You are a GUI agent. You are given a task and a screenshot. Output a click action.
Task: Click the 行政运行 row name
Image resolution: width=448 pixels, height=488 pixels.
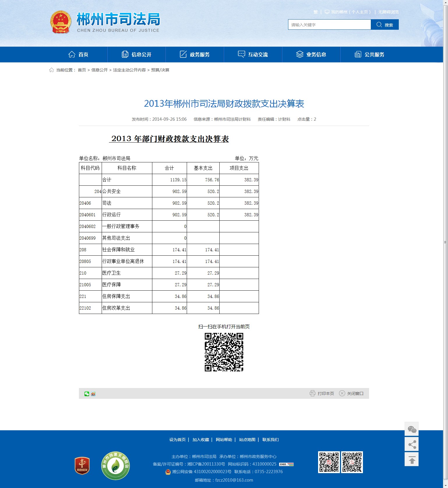[x=112, y=215]
